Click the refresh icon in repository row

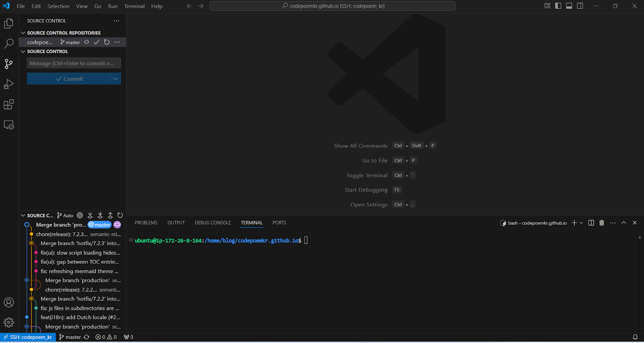pyautogui.click(x=107, y=42)
